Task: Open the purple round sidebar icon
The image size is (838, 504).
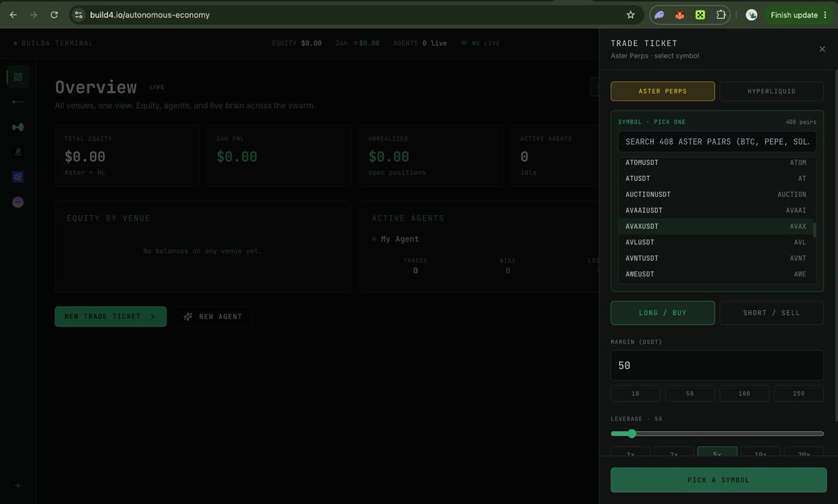Action: click(x=17, y=202)
